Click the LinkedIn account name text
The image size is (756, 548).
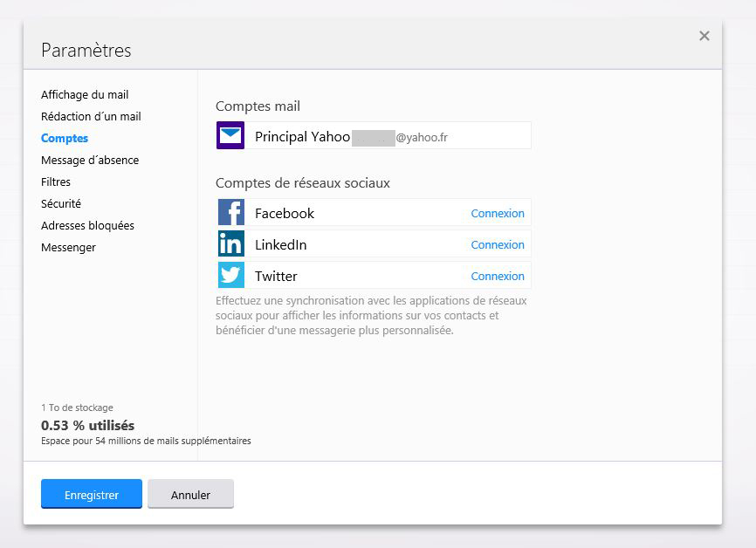coord(280,245)
